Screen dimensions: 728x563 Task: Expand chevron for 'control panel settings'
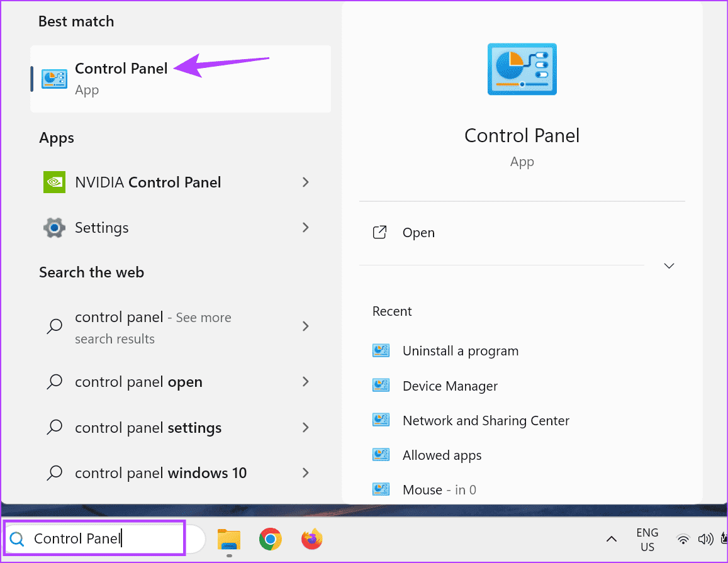(x=306, y=427)
